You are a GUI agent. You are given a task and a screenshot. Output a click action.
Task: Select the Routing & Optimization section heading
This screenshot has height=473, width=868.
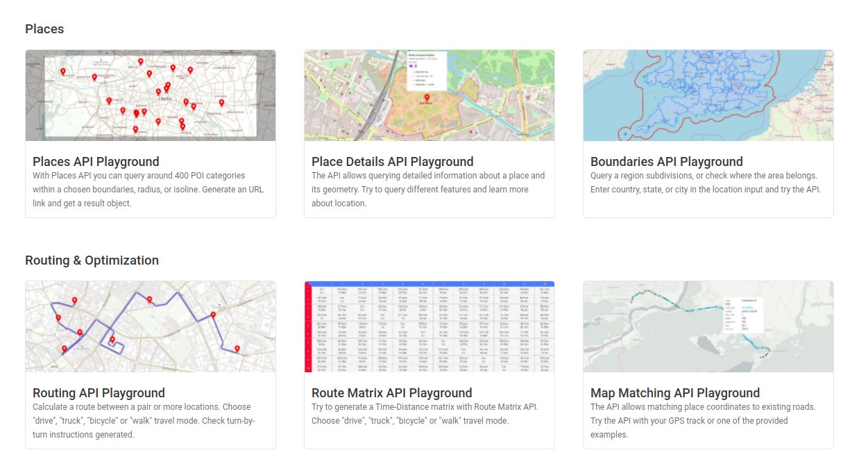[x=90, y=260]
